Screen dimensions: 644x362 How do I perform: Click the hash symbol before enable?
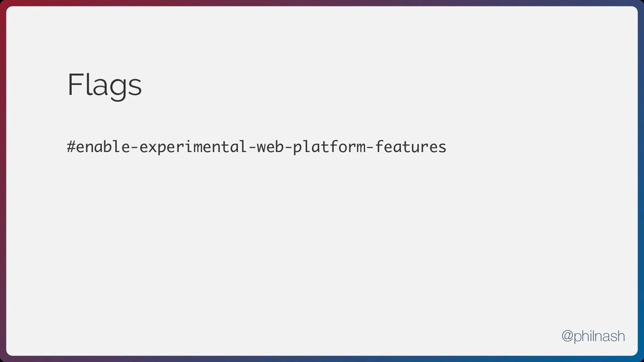[x=71, y=146]
